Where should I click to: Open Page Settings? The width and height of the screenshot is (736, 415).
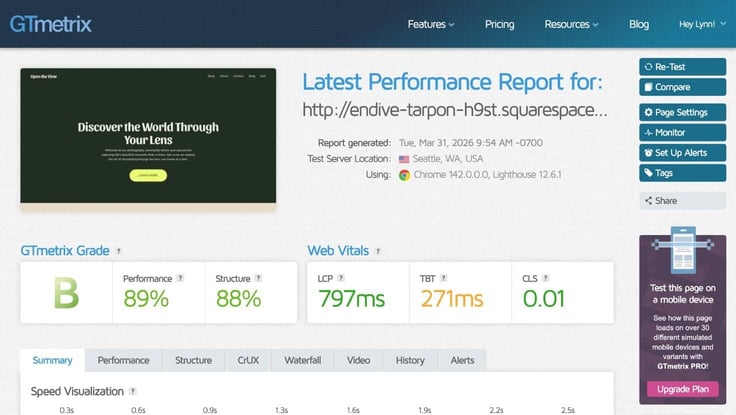coord(682,112)
